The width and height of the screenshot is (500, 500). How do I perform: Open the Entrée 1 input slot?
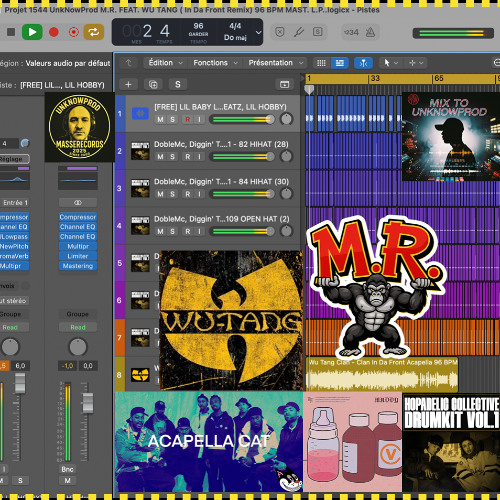[15, 203]
